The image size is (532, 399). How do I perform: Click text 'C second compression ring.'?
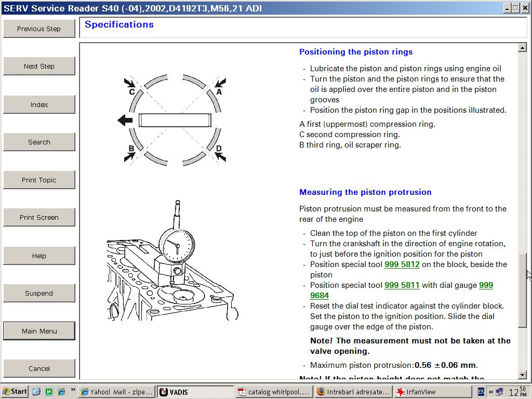click(x=350, y=135)
